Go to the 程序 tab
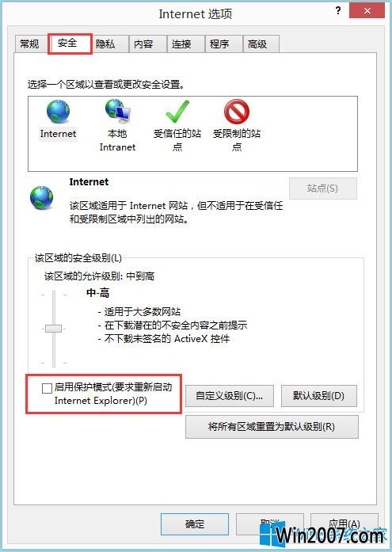Screen dimensions: 392x552 (219, 44)
